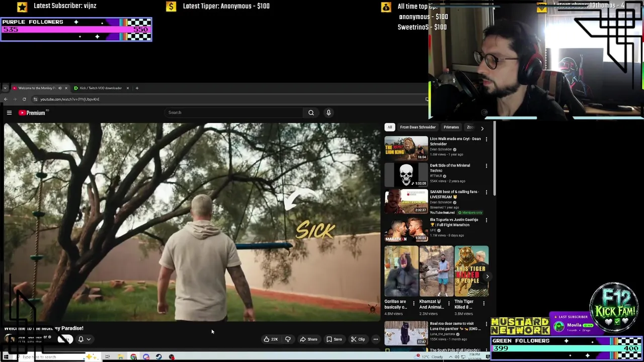Create a Clip with scissors button
644x362 pixels.
click(x=358, y=339)
